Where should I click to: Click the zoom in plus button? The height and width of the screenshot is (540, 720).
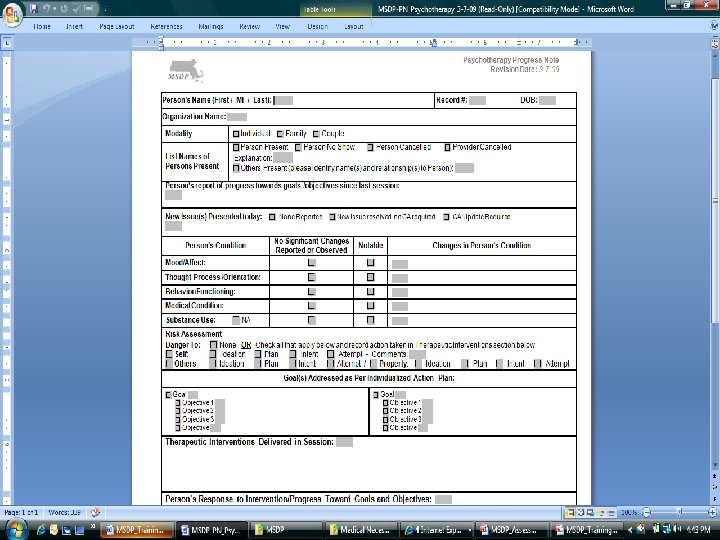[x=713, y=512]
